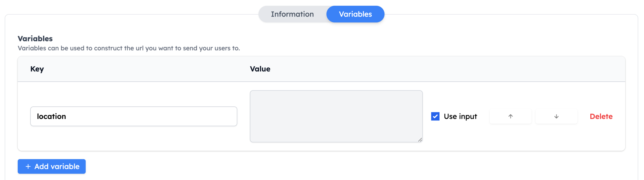
Task: Click the red Delete link in the row
Action: click(x=601, y=116)
